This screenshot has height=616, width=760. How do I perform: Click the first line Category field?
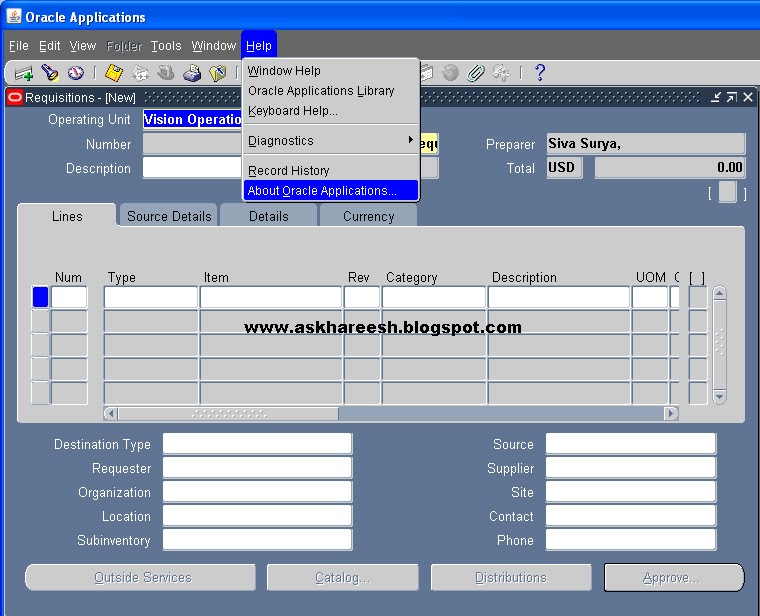point(434,297)
